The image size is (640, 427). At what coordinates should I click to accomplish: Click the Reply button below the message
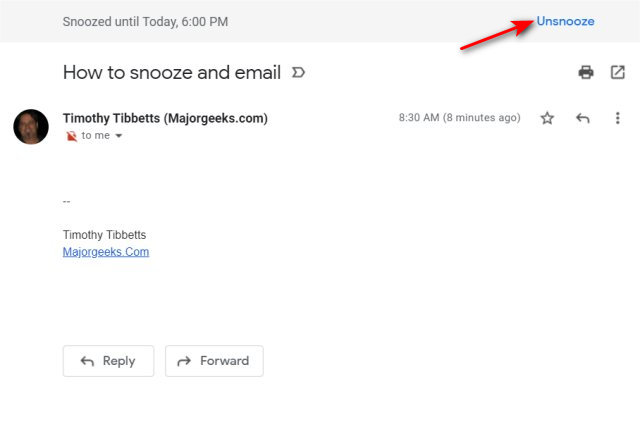pos(108,361)
